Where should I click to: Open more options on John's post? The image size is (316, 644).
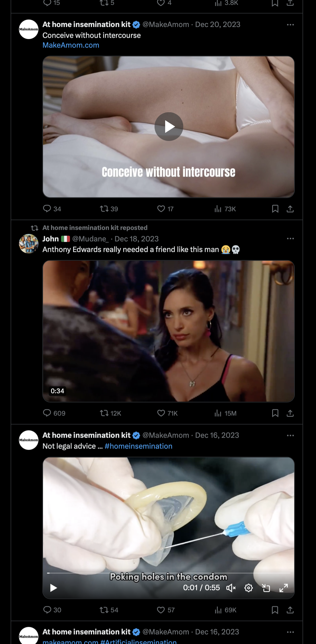click(290, 239)
